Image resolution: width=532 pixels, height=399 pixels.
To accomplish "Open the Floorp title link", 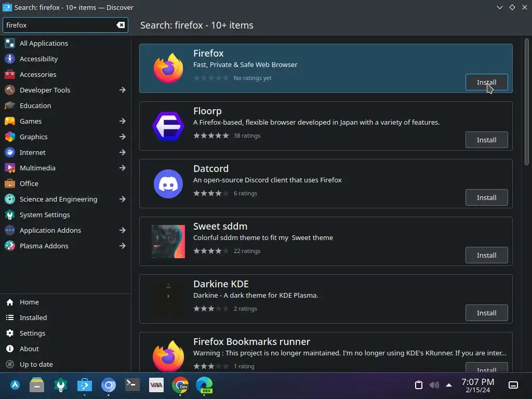I will (207, 111).
